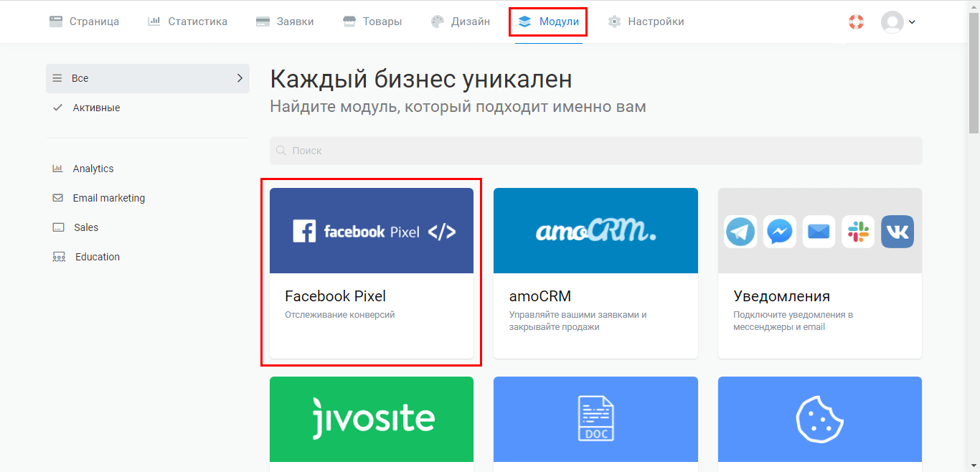Viewport: 980px width, 472px height.
Task: Filter modules by Sales
Action: tap(86, 227)
